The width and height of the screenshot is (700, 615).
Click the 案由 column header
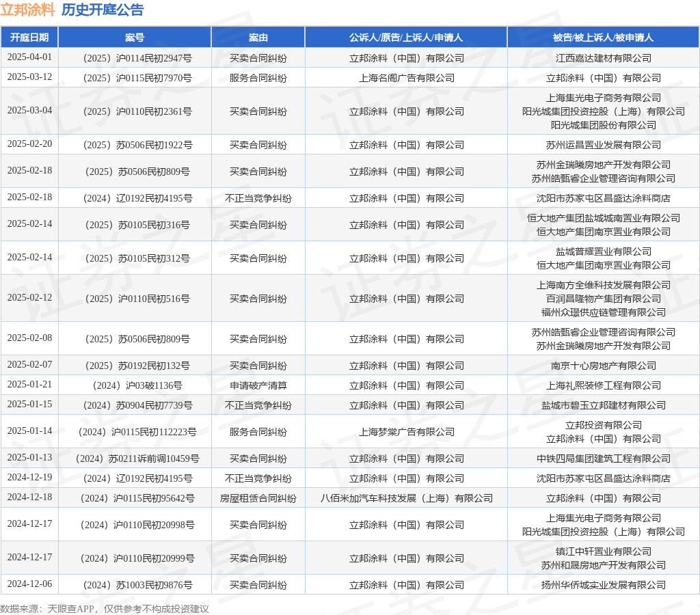[258, 38]
